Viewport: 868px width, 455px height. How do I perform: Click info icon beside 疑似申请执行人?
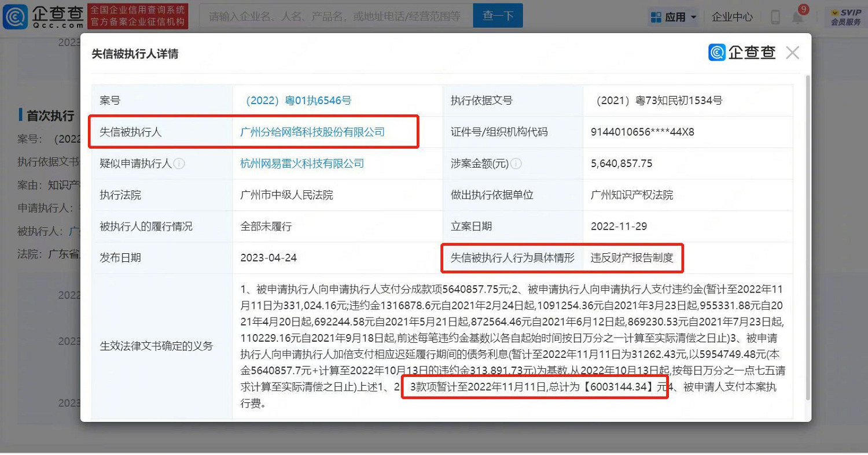179,164
